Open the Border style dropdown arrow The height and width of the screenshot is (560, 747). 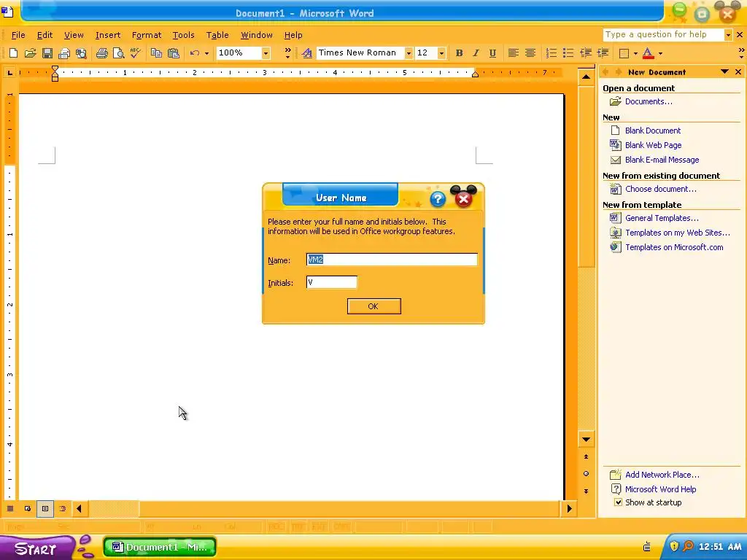click(635, 52)
